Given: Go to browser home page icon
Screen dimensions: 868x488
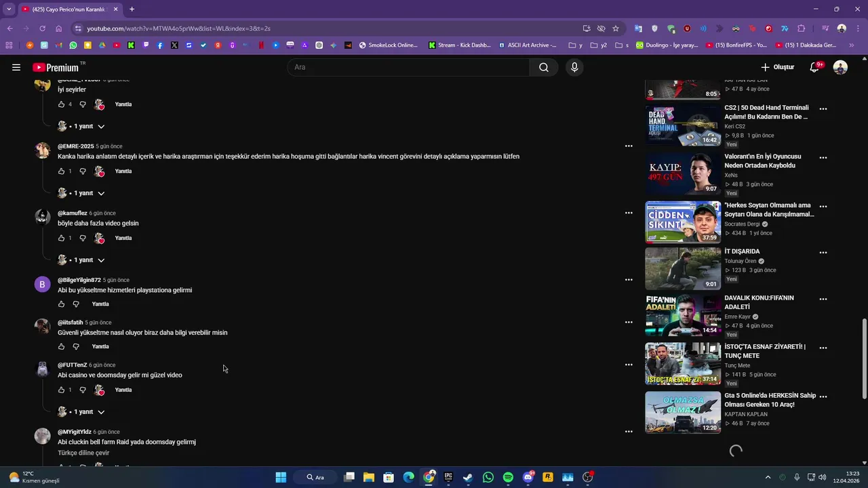Looking at the screenshot, I should point(58,28).
